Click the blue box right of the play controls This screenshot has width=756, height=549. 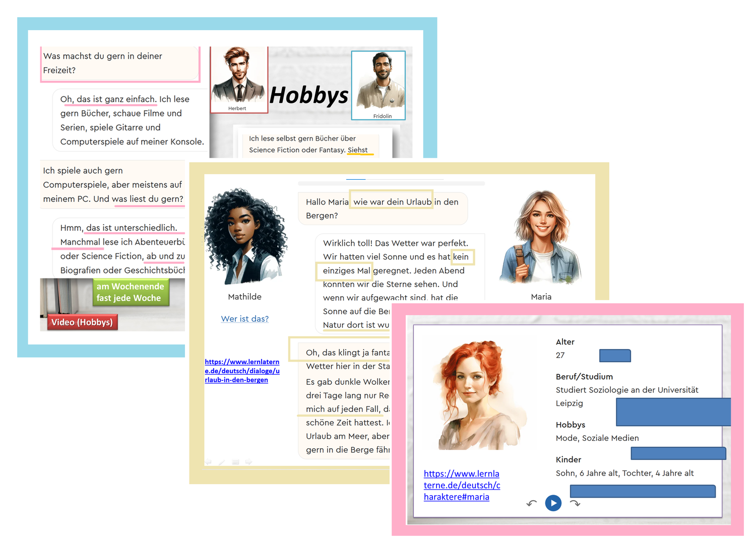643,491
